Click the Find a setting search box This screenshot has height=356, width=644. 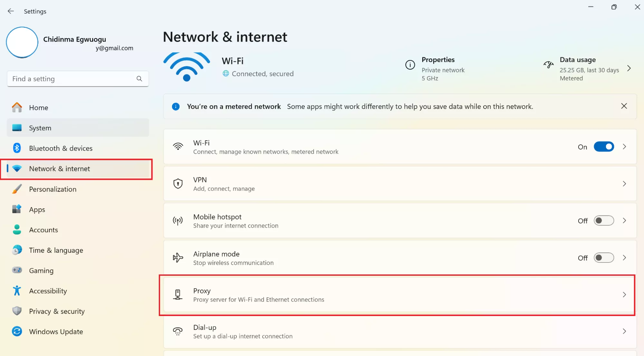tap(72, 79)
